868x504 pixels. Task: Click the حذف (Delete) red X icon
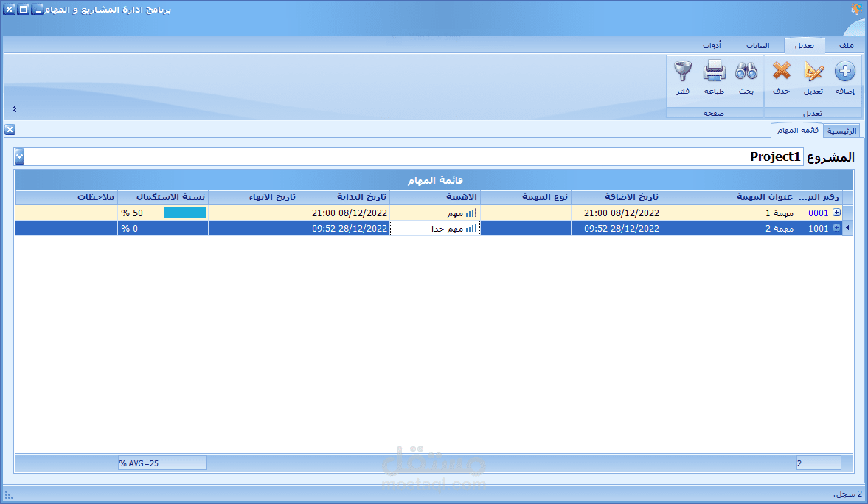pyautogui.click(x=781, y=72)
